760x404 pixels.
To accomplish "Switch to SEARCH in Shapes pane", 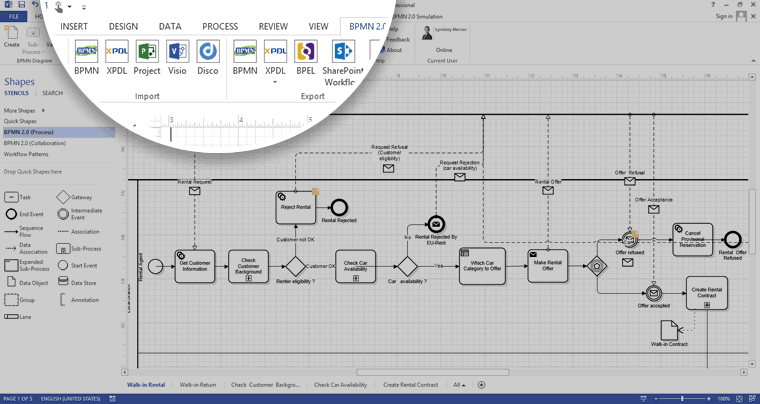I will point(52,93).
